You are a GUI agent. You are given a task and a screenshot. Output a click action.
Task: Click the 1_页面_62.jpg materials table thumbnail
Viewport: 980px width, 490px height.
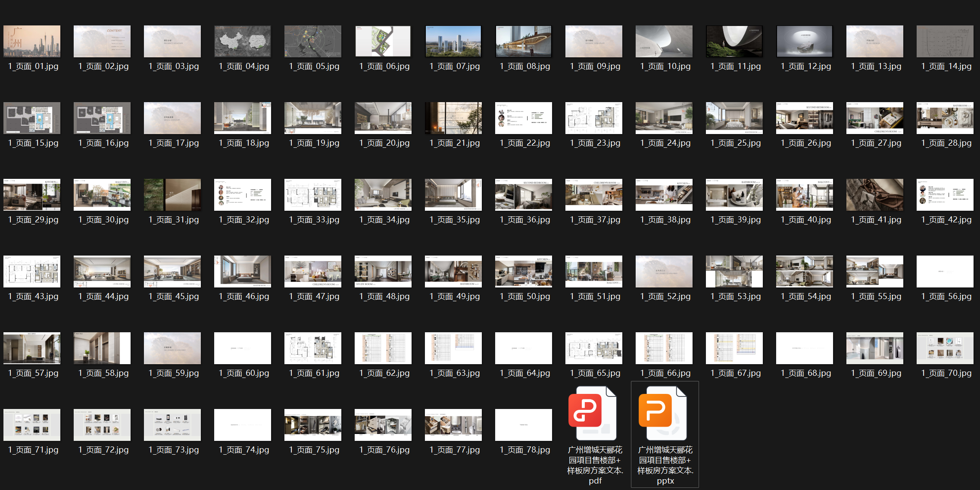point(383,348)
